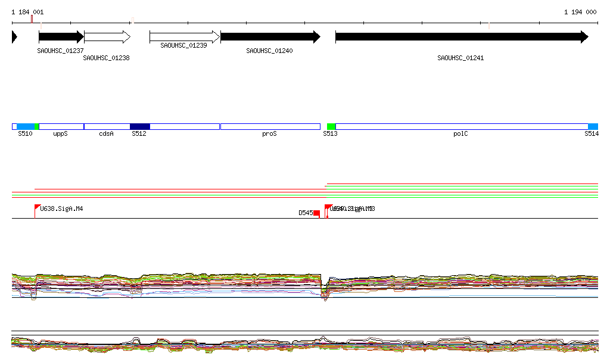
Task: Click the proS segment box
Action: (270, 126)
